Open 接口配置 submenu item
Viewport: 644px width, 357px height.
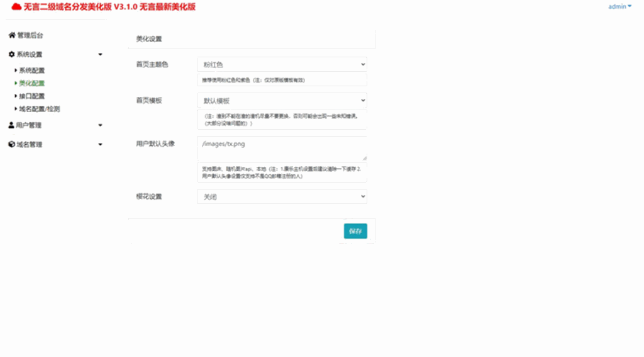pos(31,96)
